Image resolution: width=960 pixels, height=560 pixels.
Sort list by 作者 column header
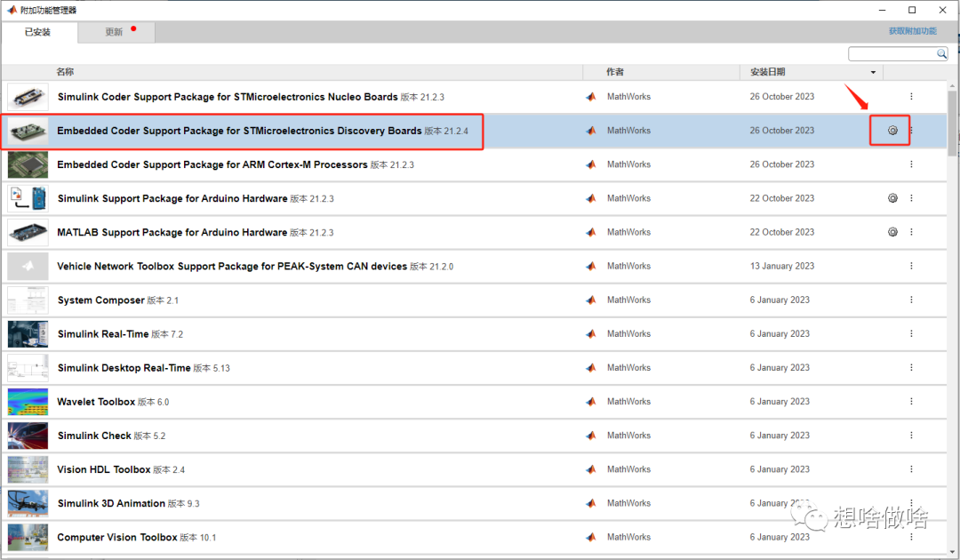pos(615,72)
